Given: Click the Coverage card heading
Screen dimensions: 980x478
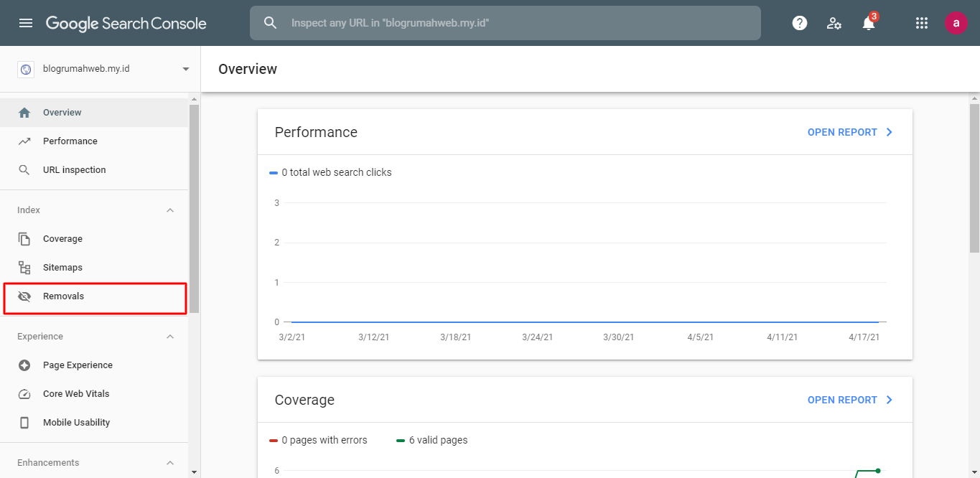Looking at the screenshot, I should click(304, 400).
